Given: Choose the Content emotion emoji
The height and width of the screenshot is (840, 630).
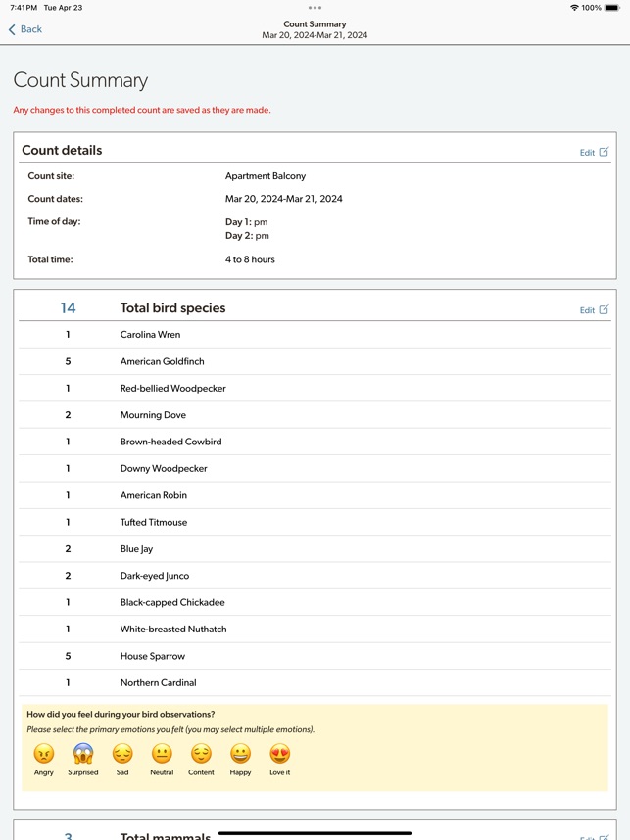Looking at the screenshot, I should 201,754.
